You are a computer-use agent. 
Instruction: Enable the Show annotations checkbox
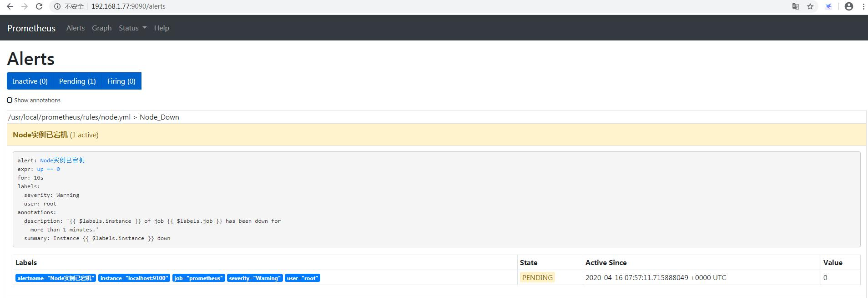coord(10,100)
